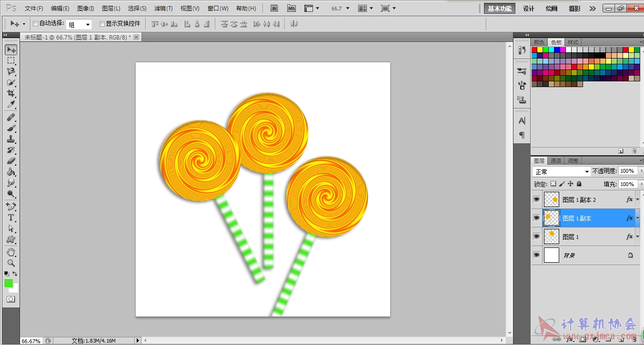644x345 pixels.
Task: Expand effects on 图层 1 副本 2
Action: pyautogui.click(x=637, y=200)
